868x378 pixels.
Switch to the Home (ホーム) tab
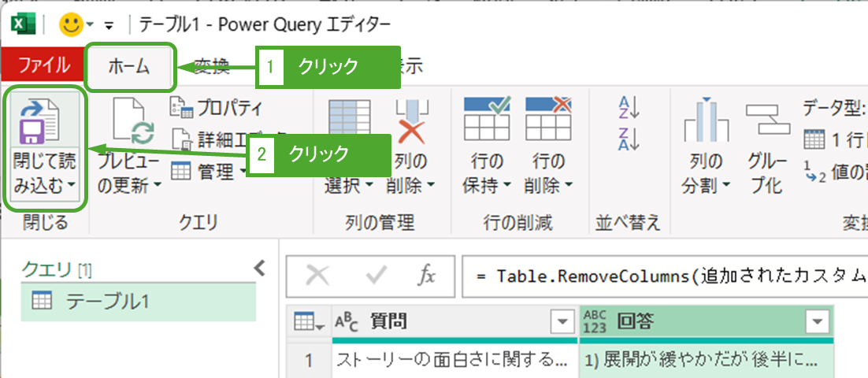(128, 66)
